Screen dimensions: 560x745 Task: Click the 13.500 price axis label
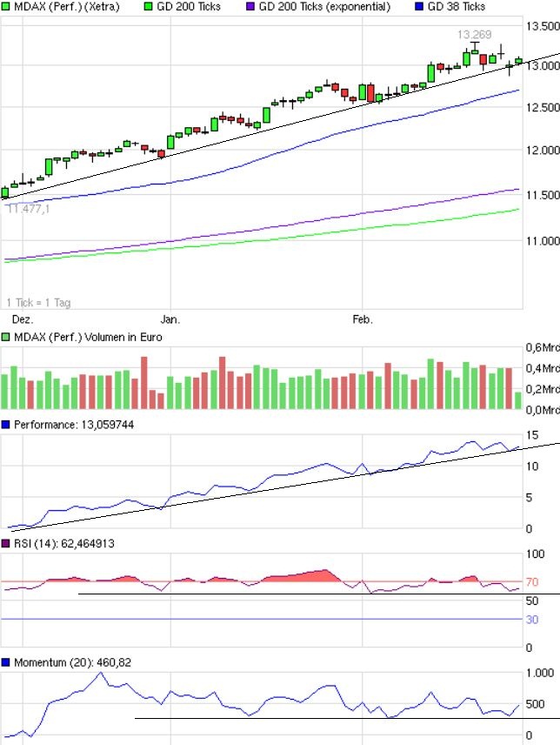point(543,26)
